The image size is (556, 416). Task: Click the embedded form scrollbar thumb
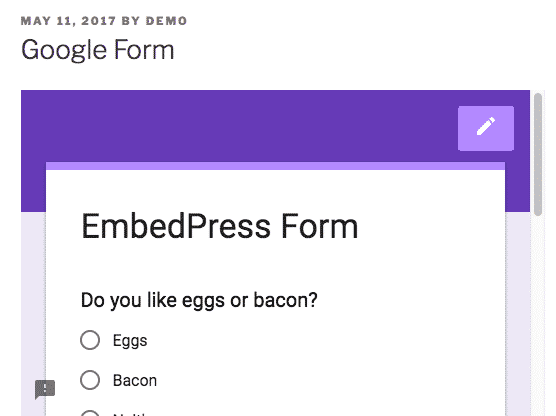(x=538, y=154)
